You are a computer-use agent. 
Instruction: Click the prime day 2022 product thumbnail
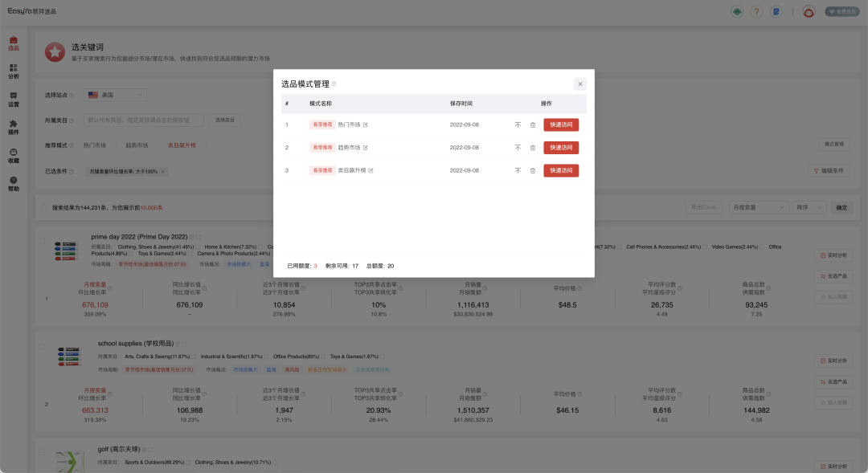tap(67, 251)
